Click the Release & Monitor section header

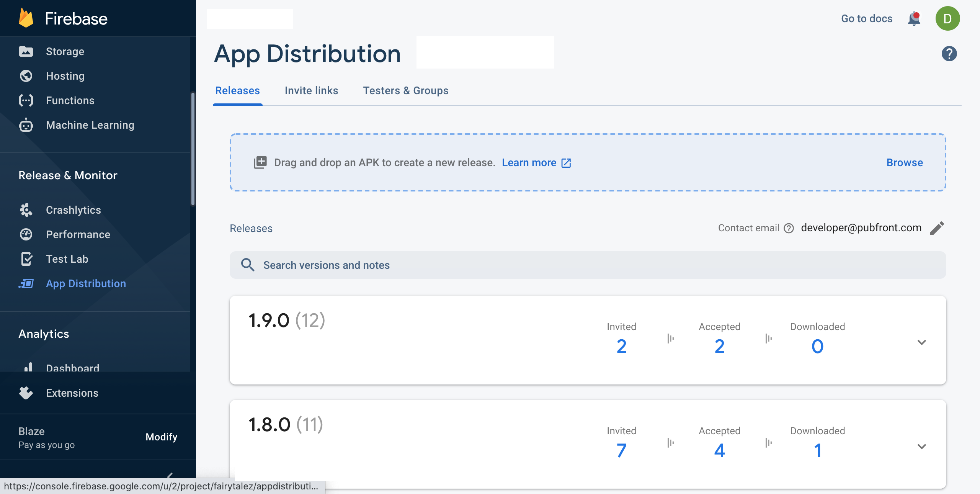tap(68, 175)
